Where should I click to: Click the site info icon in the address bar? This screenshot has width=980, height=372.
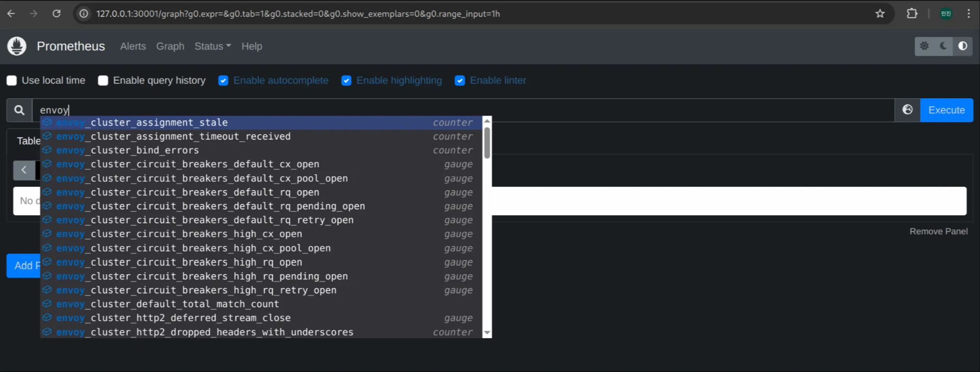84,14
